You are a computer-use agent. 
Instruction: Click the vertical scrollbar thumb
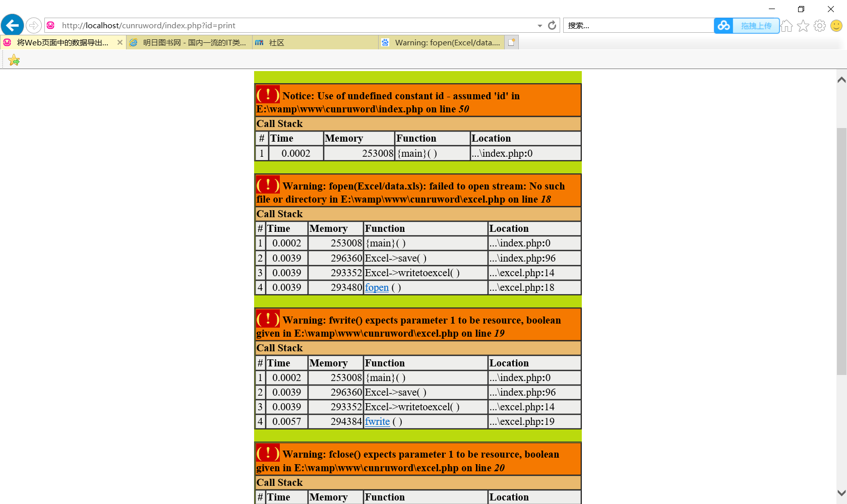pyautogui.click(x=841, y=251)
